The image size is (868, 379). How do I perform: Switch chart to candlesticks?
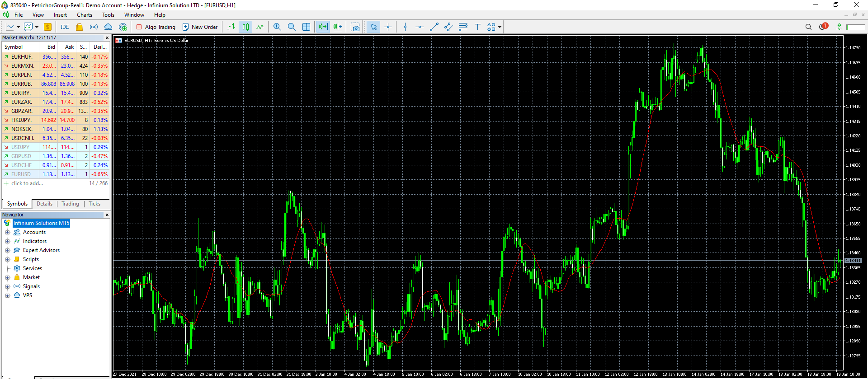[x=245, y=27]
